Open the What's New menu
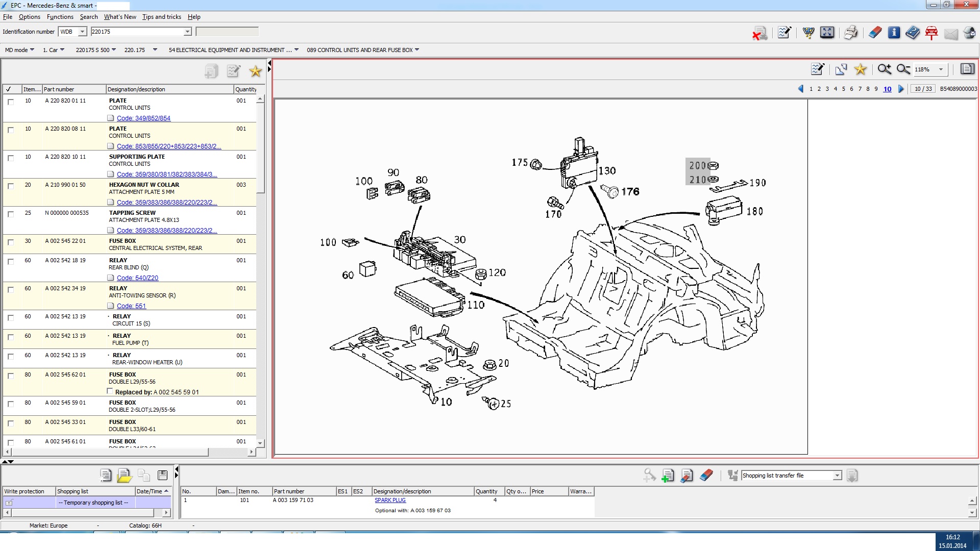The width and height of the screenshot is (980, 551). coord(120,17)
